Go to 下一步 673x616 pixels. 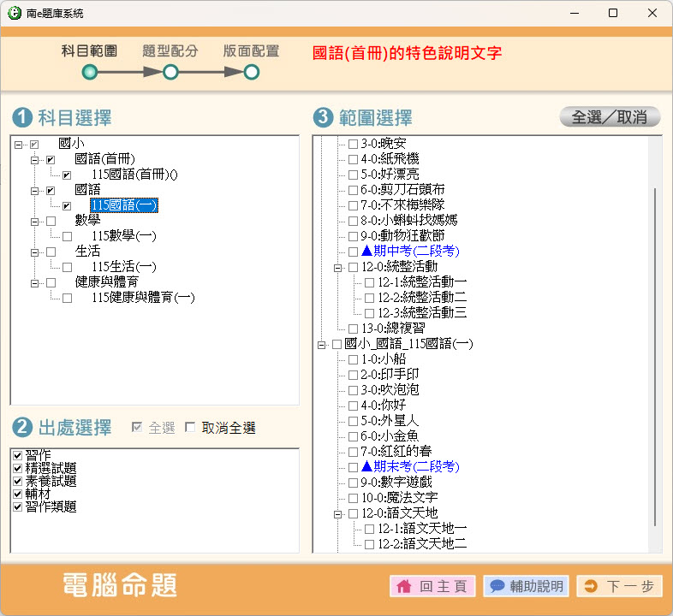pos(619,586)
